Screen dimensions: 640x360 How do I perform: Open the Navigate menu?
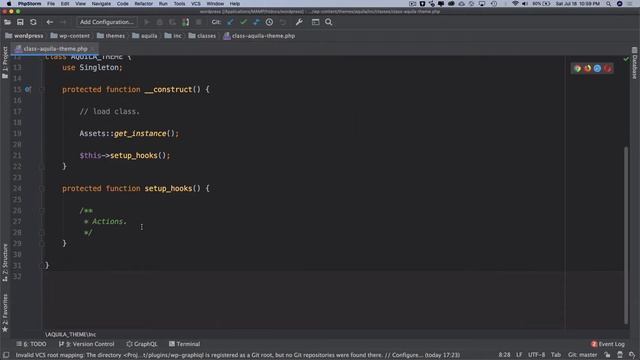pyautogui.click(x=101, y=4)
